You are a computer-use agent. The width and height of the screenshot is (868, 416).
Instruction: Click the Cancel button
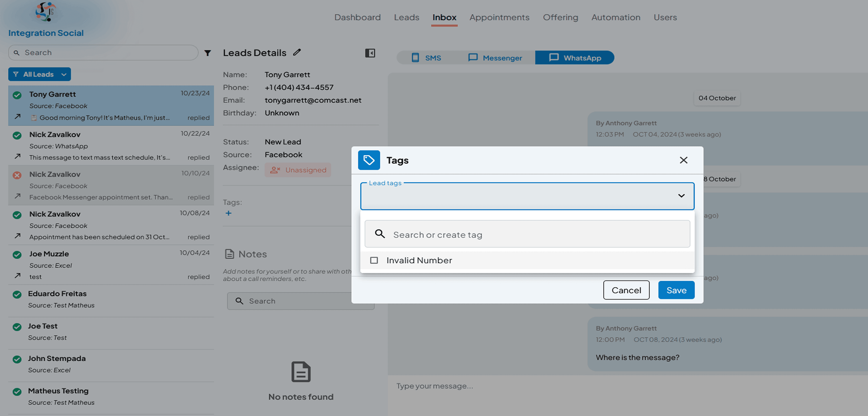[626, 290]
